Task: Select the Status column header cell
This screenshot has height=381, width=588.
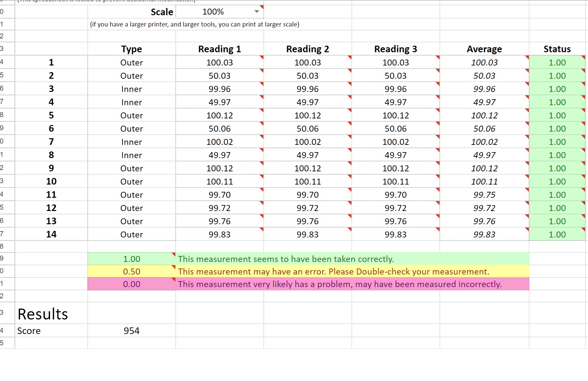Action: (x=557, y=49)
